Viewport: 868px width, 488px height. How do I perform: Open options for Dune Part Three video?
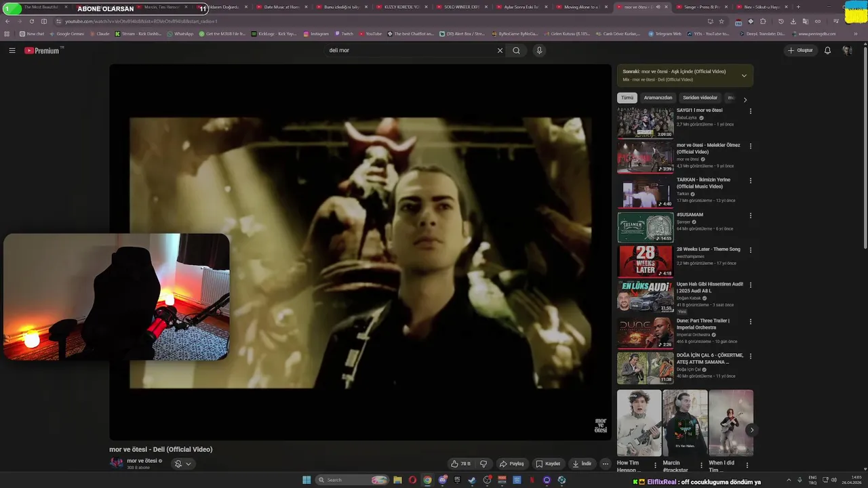click(x=750, y=321)
